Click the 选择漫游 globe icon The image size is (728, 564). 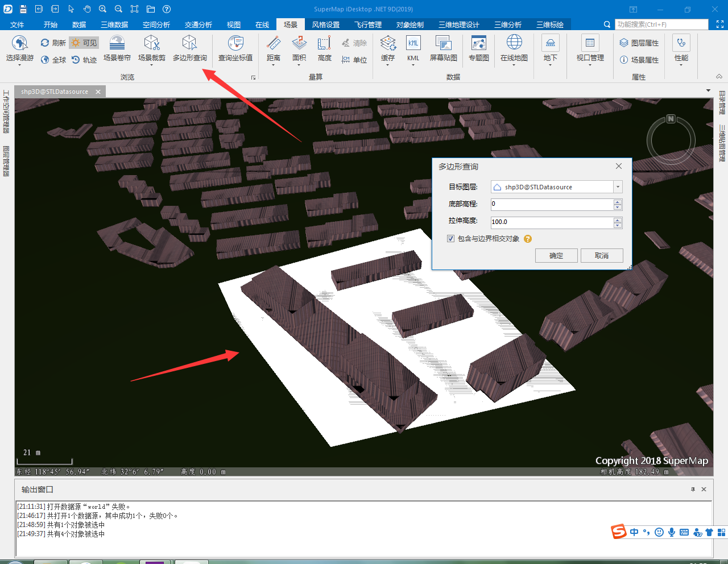pyautogui.click(x=20, y=43)
